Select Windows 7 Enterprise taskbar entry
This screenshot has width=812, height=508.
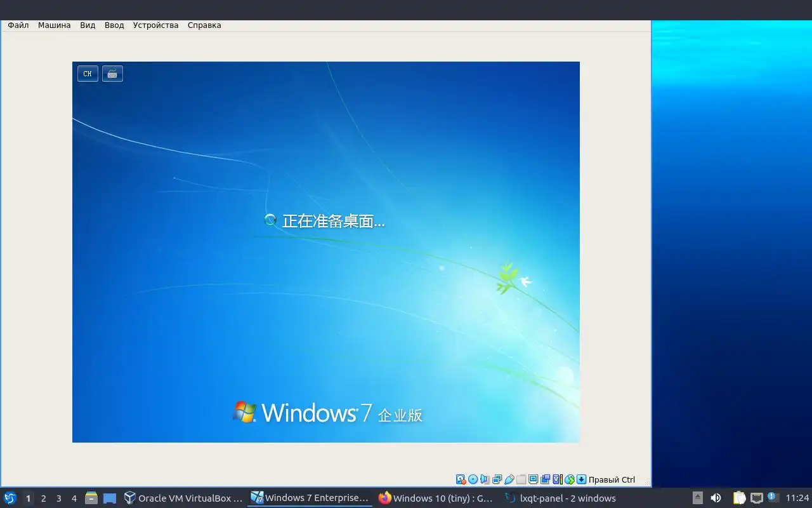tap(310, 498)
